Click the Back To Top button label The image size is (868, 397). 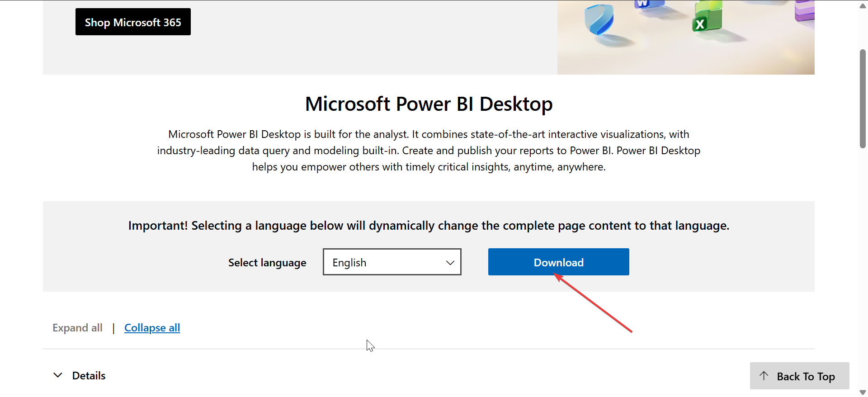click(806, 376)
